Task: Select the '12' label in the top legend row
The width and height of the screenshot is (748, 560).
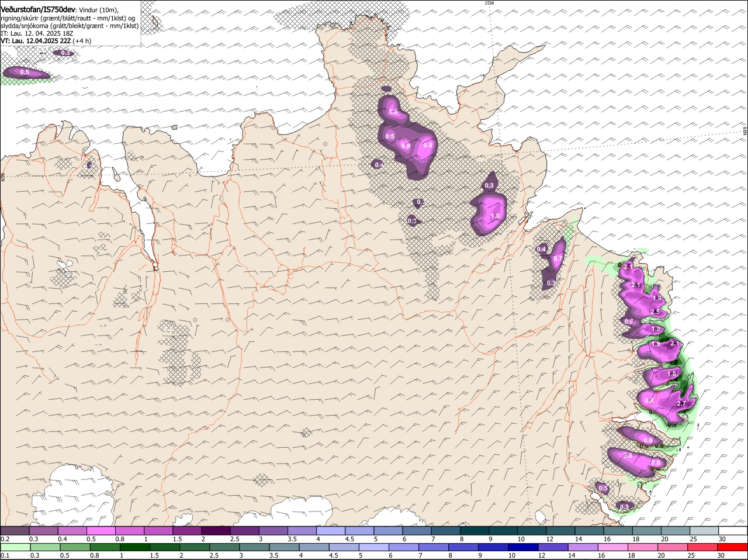Action: (550, 539)
